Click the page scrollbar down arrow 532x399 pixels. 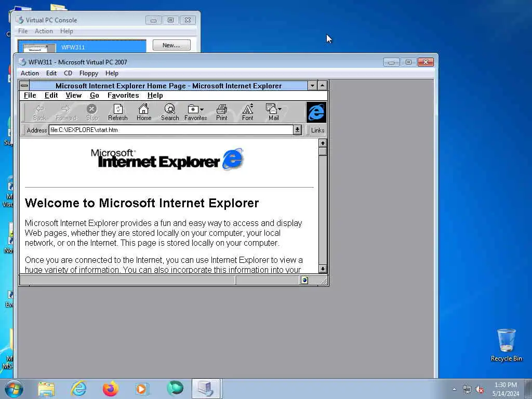pos(323,269)
